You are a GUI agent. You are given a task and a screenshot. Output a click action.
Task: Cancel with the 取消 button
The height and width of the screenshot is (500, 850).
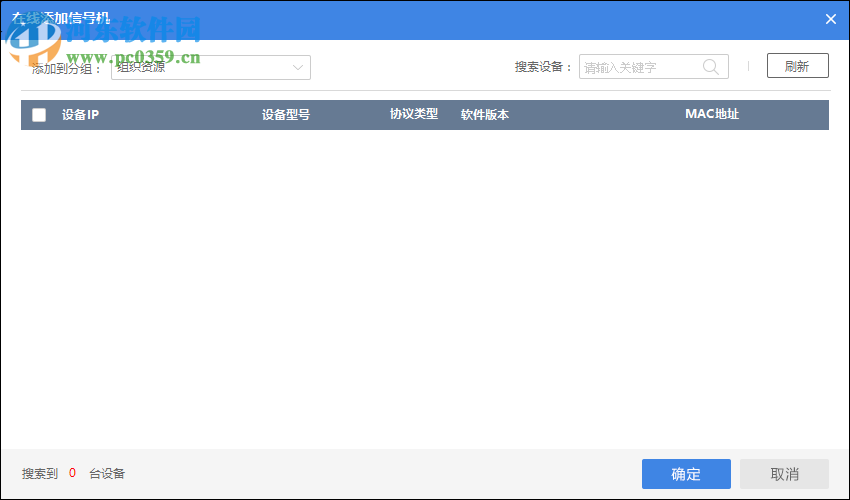pos(784,474)
